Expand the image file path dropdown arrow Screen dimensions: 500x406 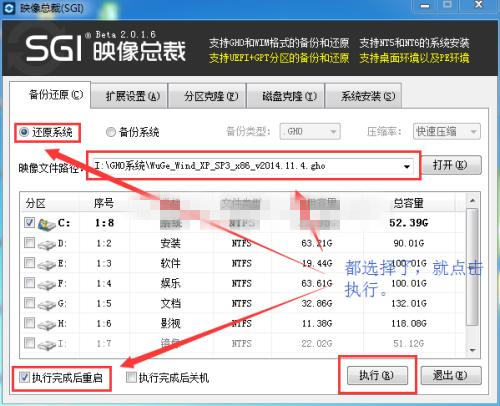click(407, 166)
